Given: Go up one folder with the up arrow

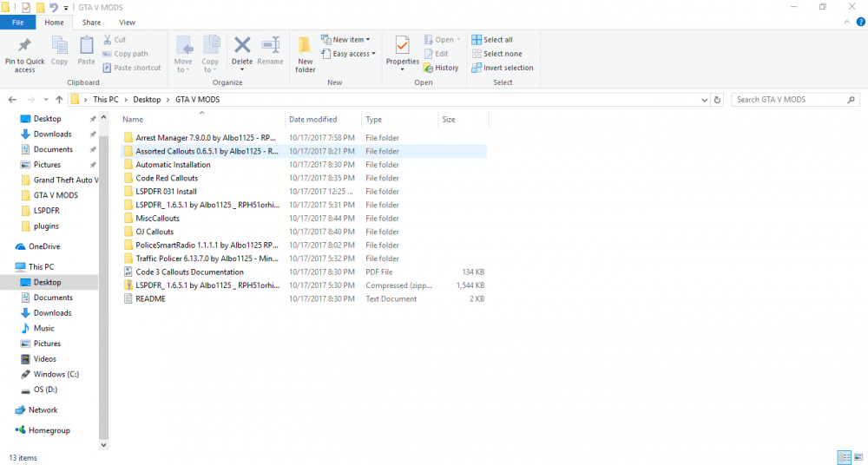Looking at the screenshot, I should coord(59,100).
